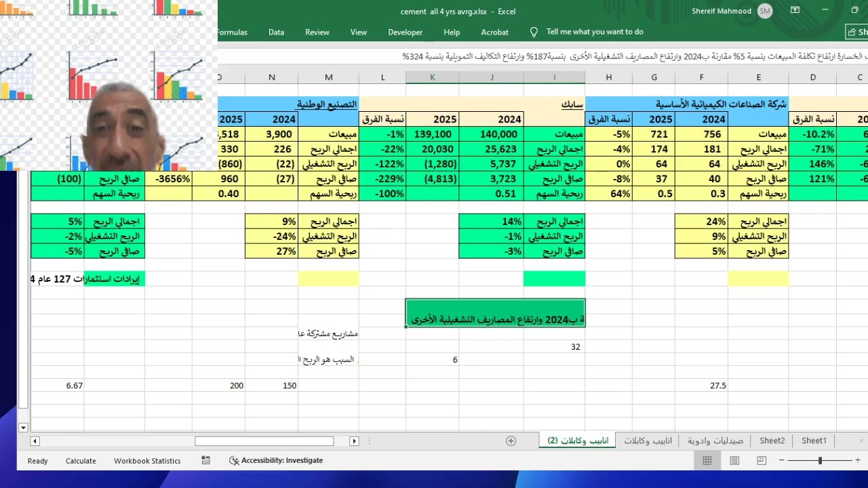Select cell with value -3656%
The image size is (868, 488).
[x=169, y=179]
